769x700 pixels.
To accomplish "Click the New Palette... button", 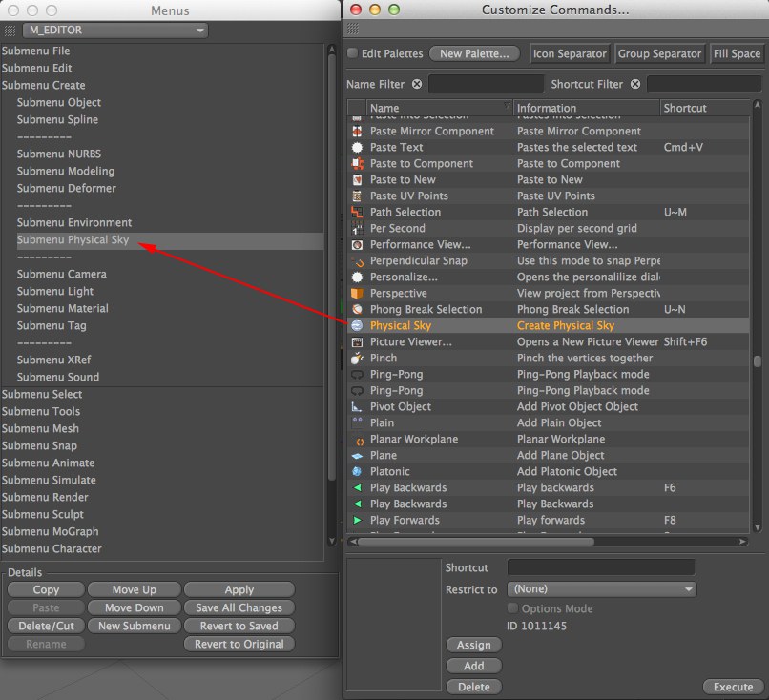I will tap(474, 54).
